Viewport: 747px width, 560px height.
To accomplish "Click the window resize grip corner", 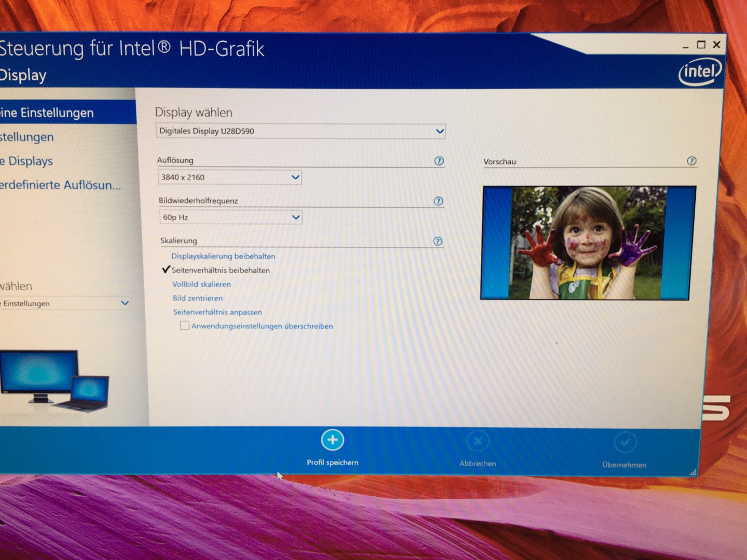I will point(693,472).
